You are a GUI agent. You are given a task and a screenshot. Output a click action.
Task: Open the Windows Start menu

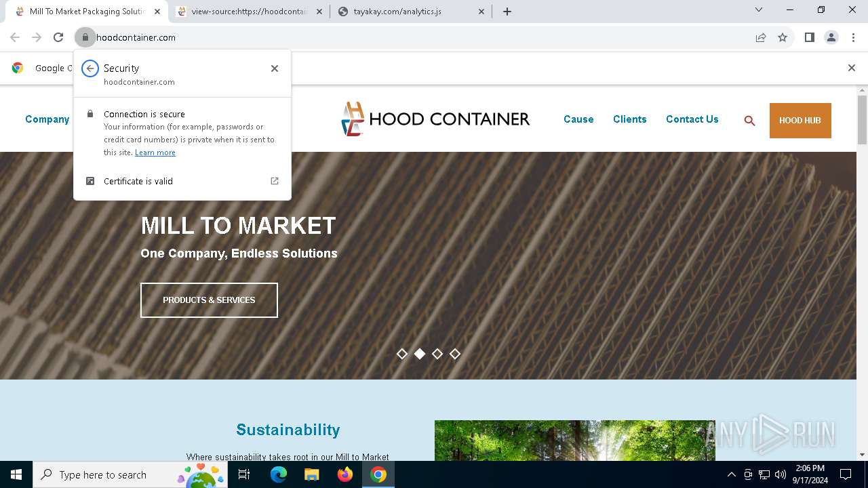pos(16,474)
